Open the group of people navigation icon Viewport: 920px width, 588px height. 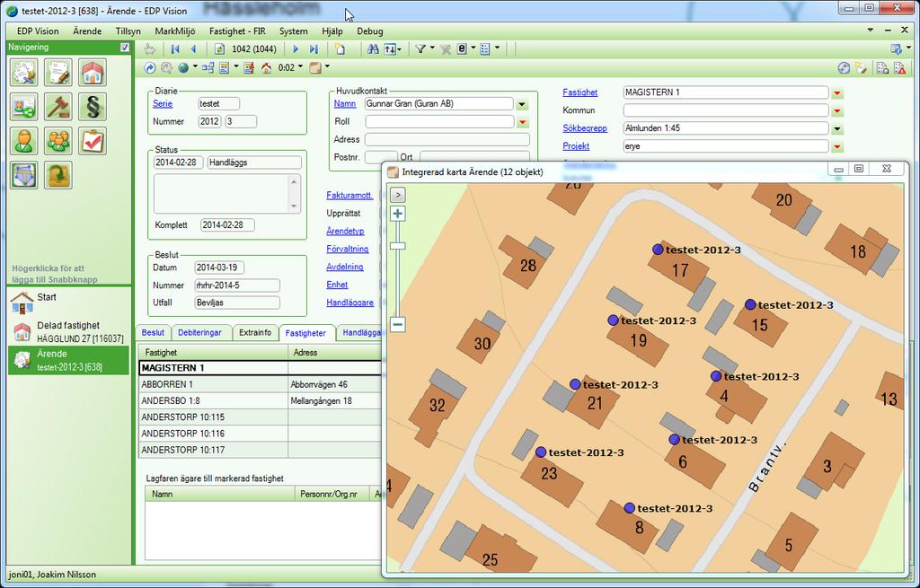click(58, 141)
